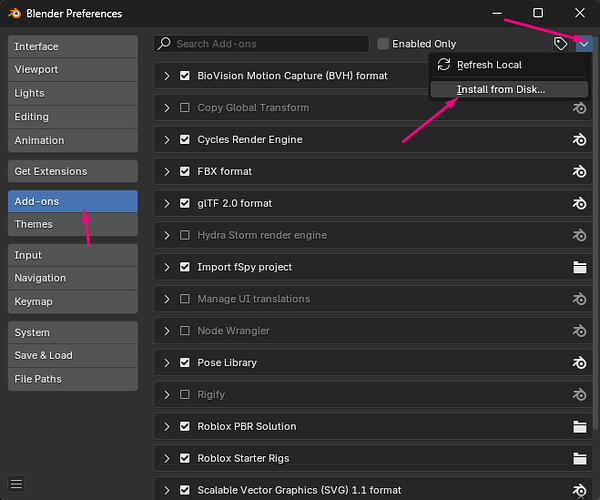
Task: Click the magnifier icon in the search box
Action: click(165, 43)
